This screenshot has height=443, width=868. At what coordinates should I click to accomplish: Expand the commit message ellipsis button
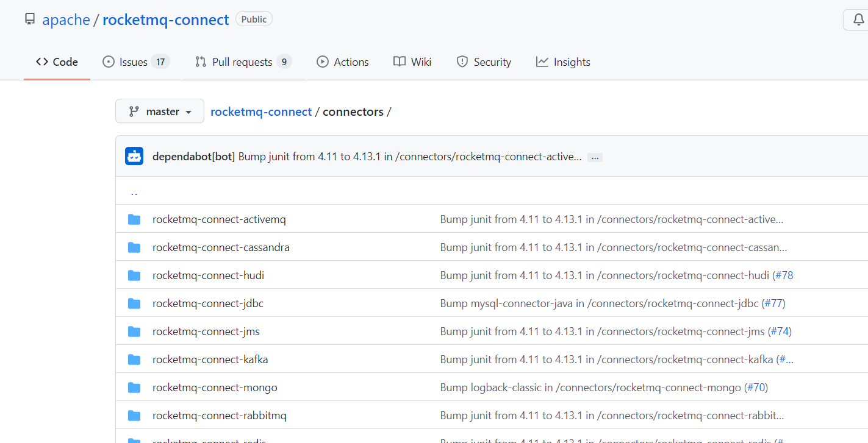point(595,157)
